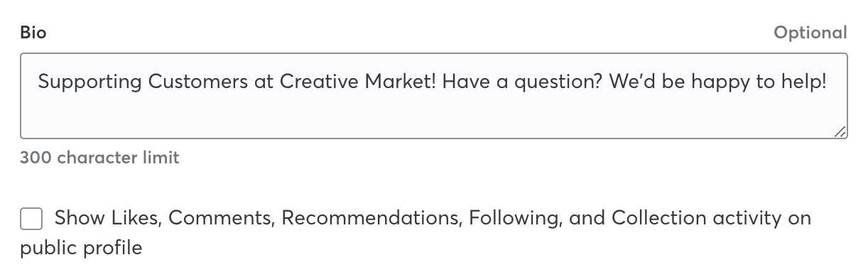Toggle via the "Show Likes" label text

107,218
